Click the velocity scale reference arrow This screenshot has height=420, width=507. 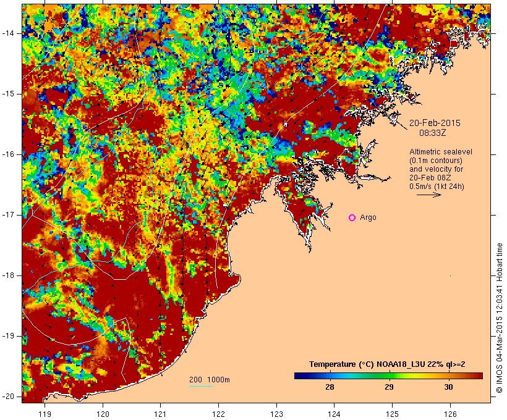point(428,195)
